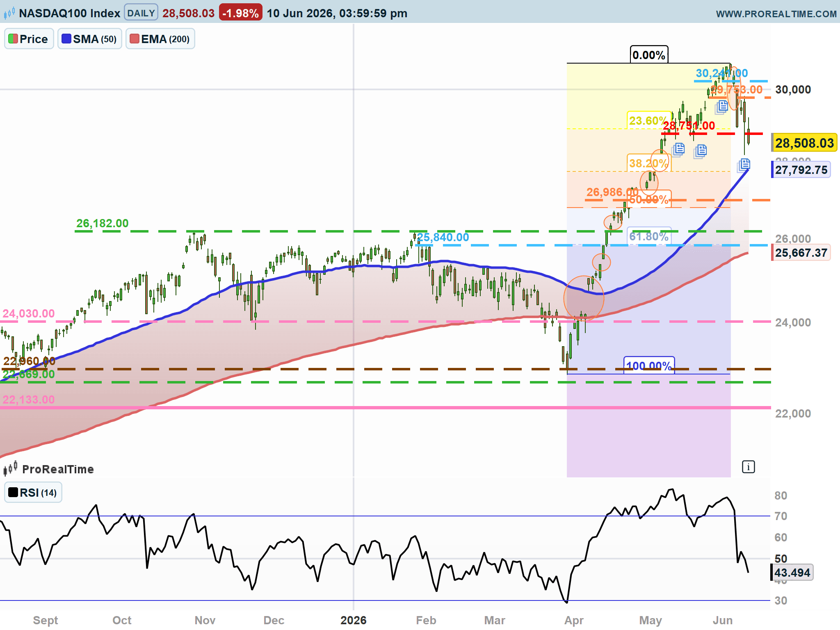The height and width of the screenshot is (630, 840).
Task: Click the 100.00% Fibonacci level label
Action: tap(649, 365)
